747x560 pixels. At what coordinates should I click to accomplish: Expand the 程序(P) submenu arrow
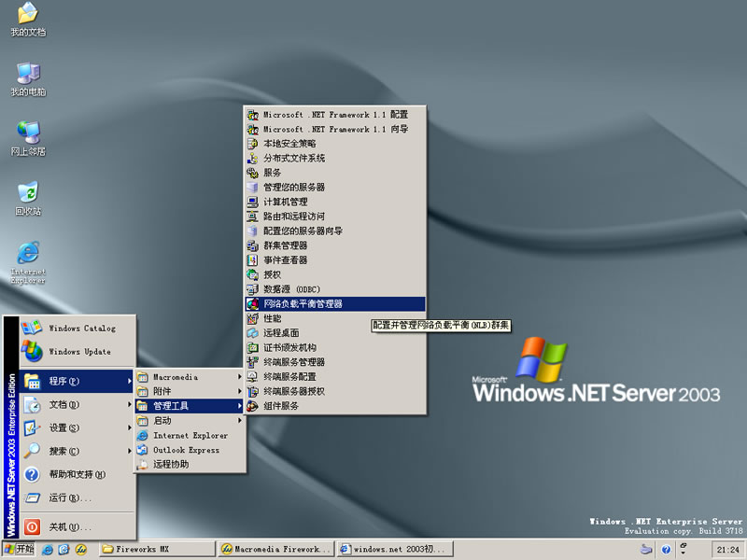[x=129, y=381]
